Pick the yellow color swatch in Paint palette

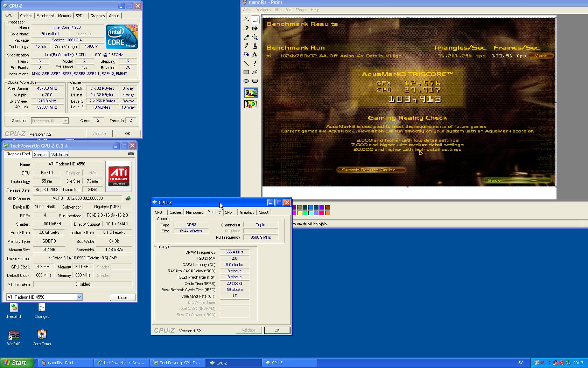coord(300,213)
